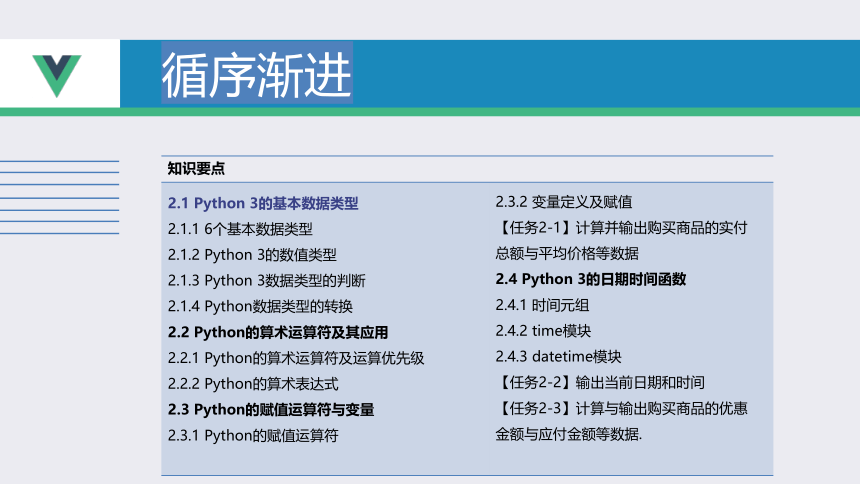The width and height of the screenshot is (860, 484).
Task: Click the line 金额与应付金额等数据.
Action: [568, 434]
